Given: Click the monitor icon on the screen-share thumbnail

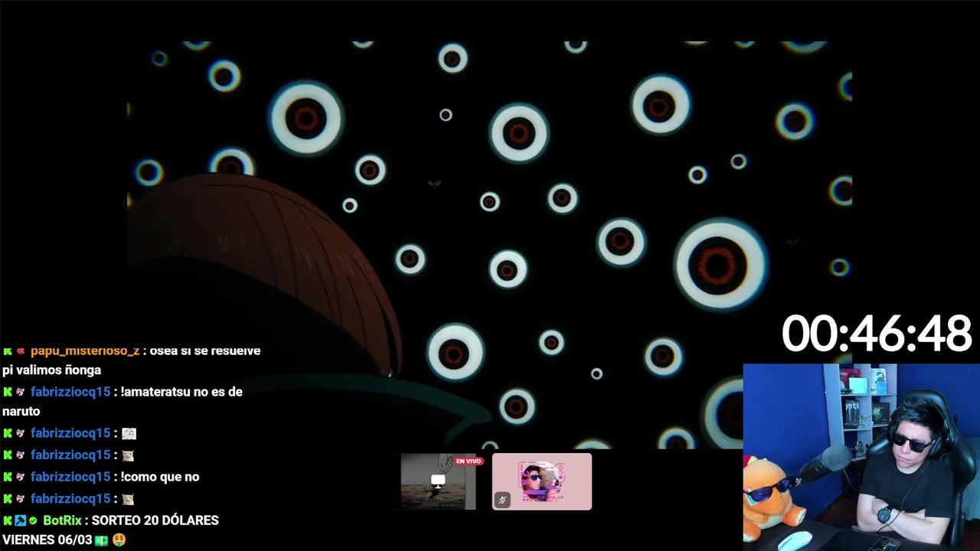Looking at the screenshot, I should pos(438,481).
